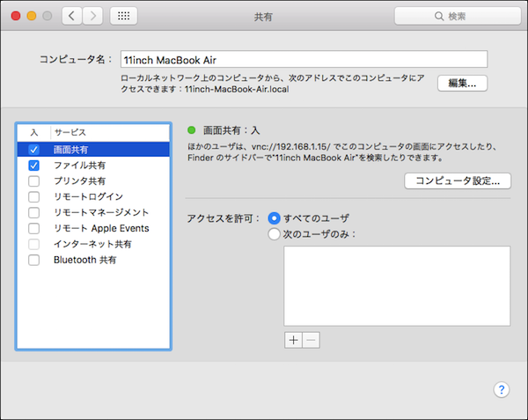Screen dimensions: 528x420
Task: Focus the 検索 search field
Action: point(458,16)
